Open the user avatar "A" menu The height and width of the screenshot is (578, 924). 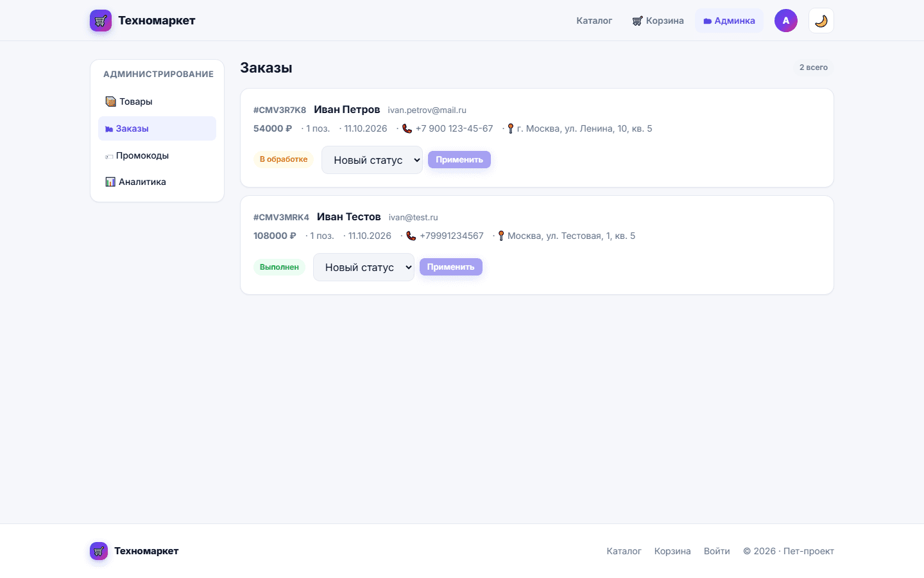pos(786,21)
